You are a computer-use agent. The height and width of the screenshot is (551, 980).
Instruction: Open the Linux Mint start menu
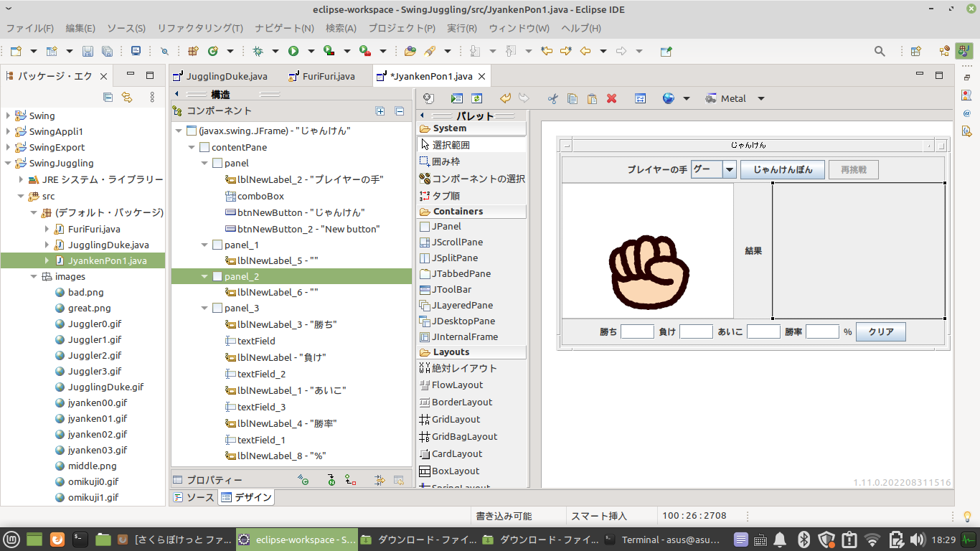click(x=11, y=539)
